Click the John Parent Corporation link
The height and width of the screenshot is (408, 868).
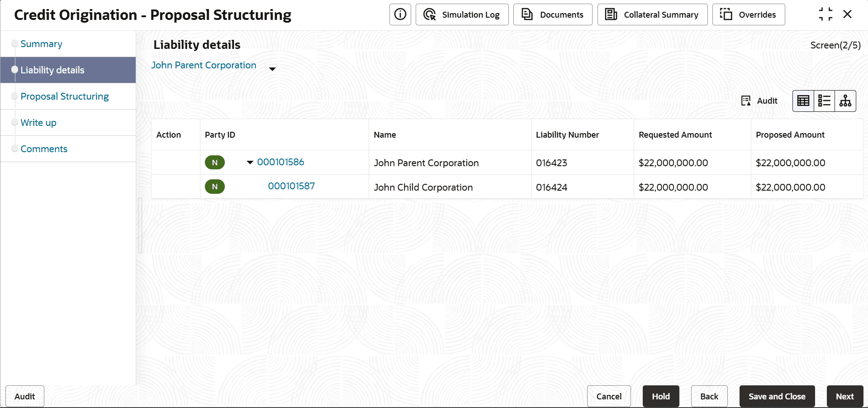(x=204, y=65)
